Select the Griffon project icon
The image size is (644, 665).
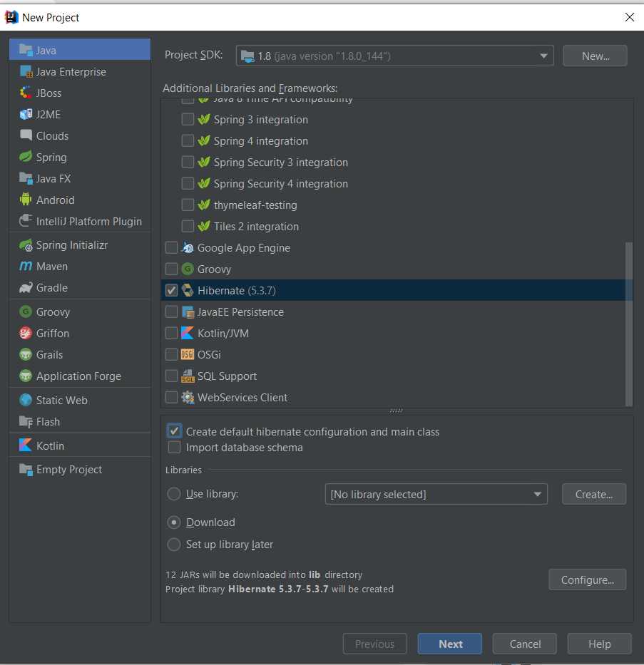26,333
